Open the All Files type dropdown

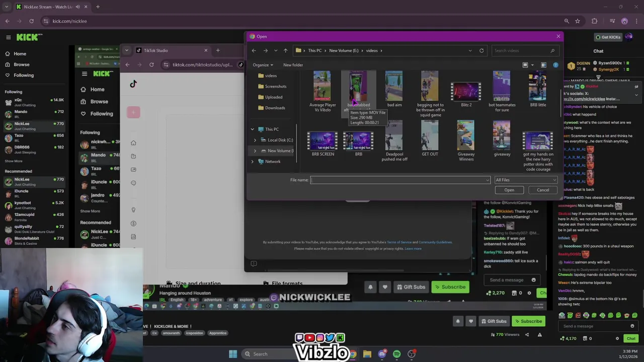pyautogui.click(x=526, y=180)
